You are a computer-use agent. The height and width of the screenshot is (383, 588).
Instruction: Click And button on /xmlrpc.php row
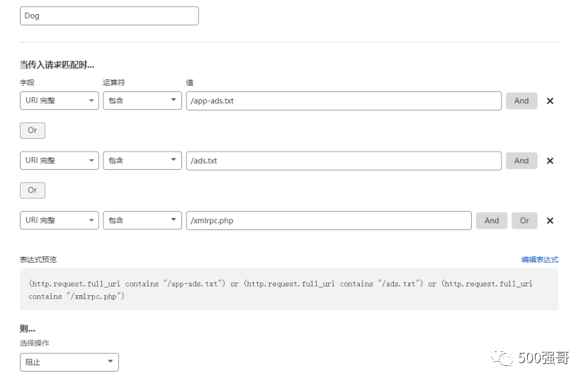492,221
